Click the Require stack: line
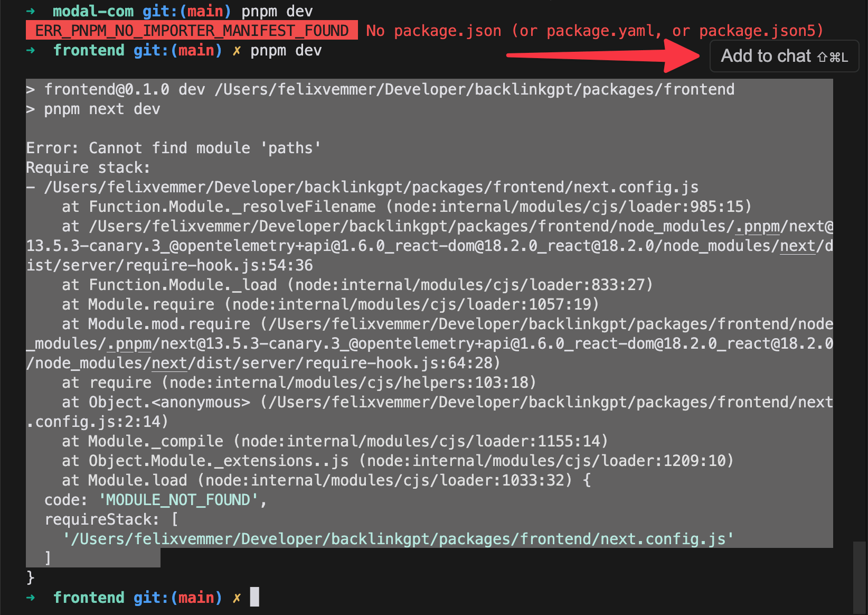 point(88,167)
